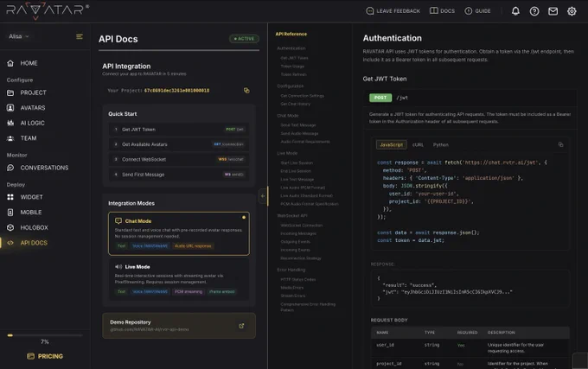Open Get Connection Settings reference link
This screenshot has height=369, width=588.
point(303,96)
